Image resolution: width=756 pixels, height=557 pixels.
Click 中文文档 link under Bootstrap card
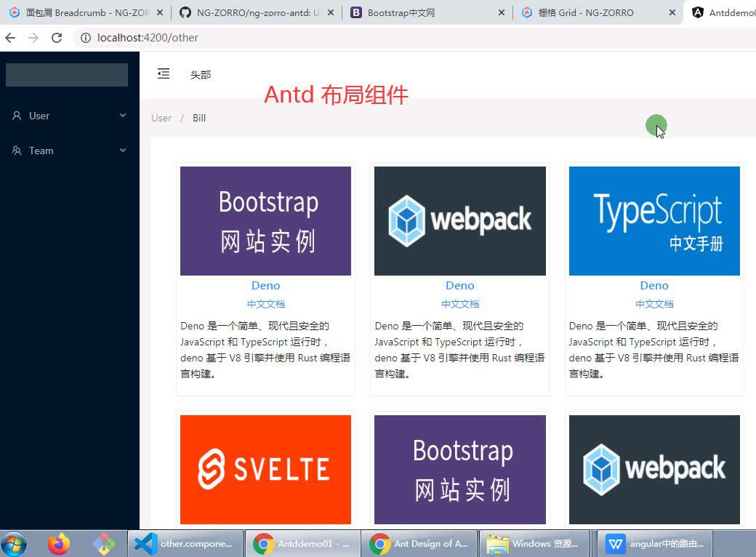click(265, 304)
